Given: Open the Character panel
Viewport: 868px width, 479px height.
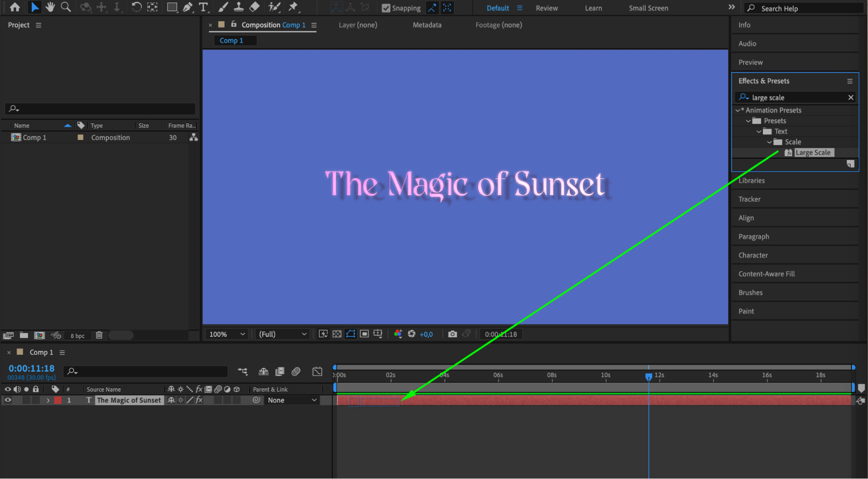Looking at the screenshot, I should 753,255.
